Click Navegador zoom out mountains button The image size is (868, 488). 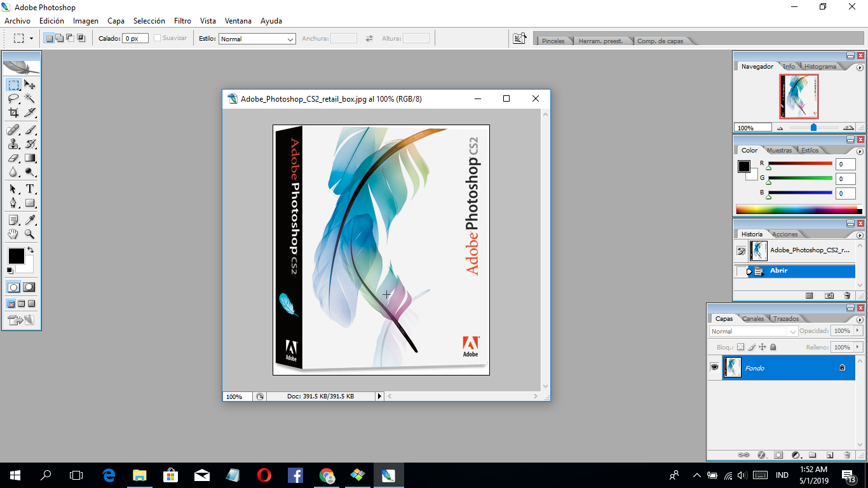tap(780, 128)
